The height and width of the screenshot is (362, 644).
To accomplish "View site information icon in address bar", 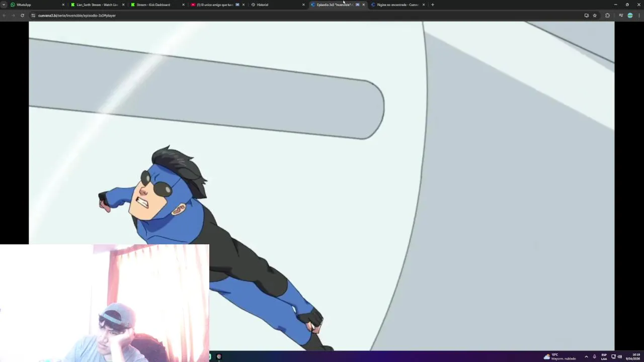I will point(33,16).
